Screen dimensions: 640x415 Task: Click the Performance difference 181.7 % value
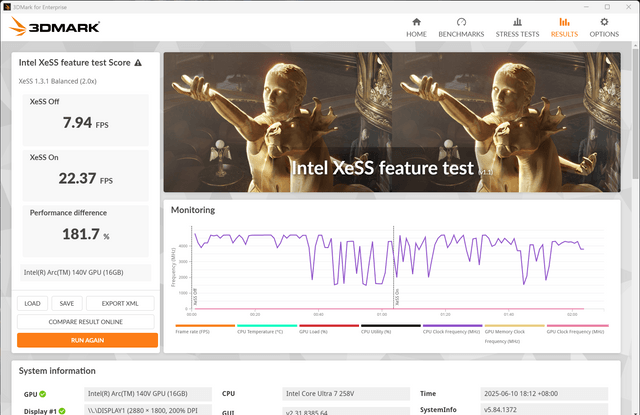point(85,234)
